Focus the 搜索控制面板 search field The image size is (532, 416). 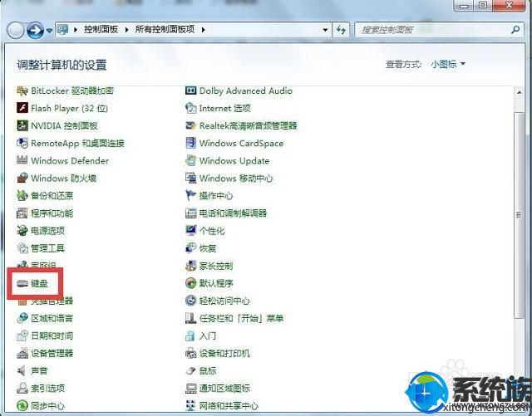coord(440,30)
